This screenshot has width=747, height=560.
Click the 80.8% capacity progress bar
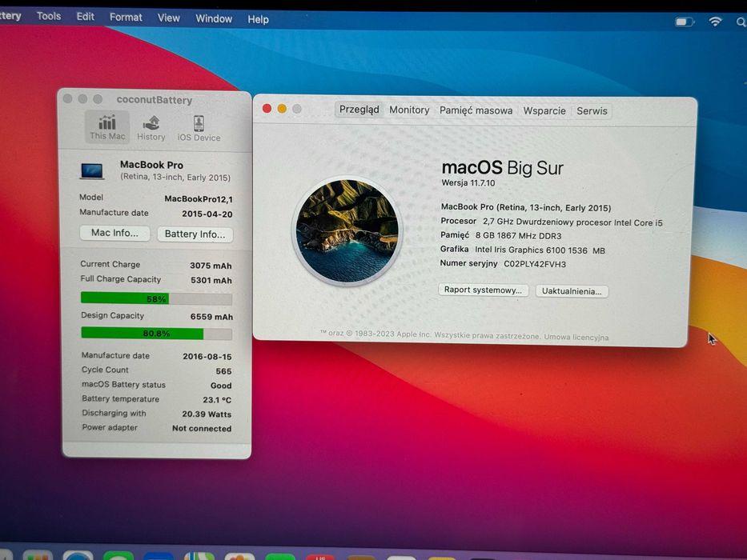click(157, 334)
